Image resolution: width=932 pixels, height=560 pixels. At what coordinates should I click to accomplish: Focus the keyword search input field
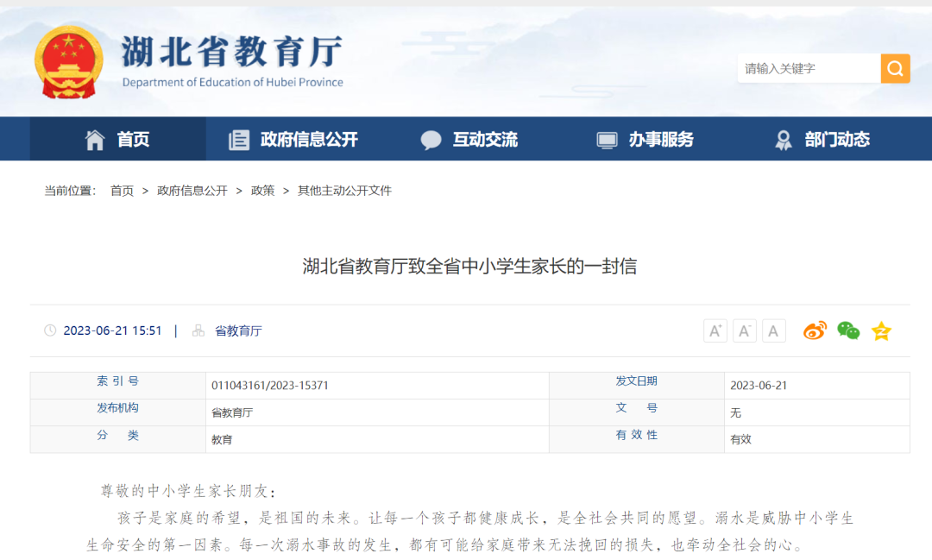pyautogui.click(x=808, y=68)
